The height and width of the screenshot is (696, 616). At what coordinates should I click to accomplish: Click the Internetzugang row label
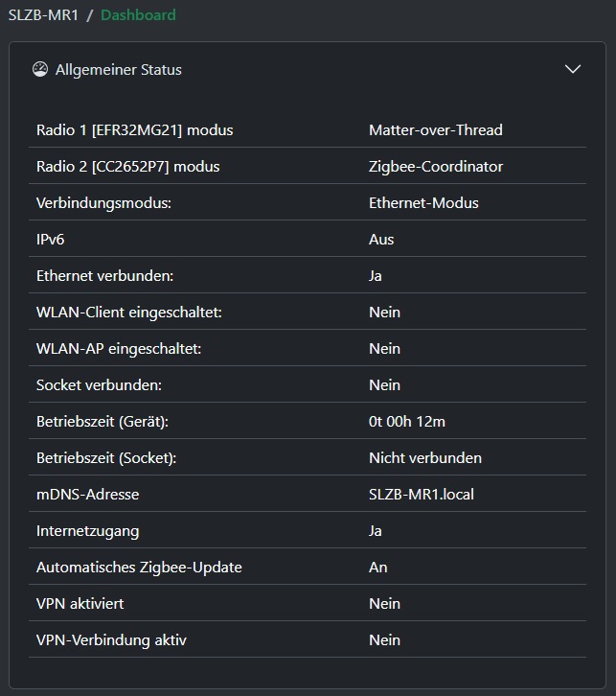coord(87,531)
